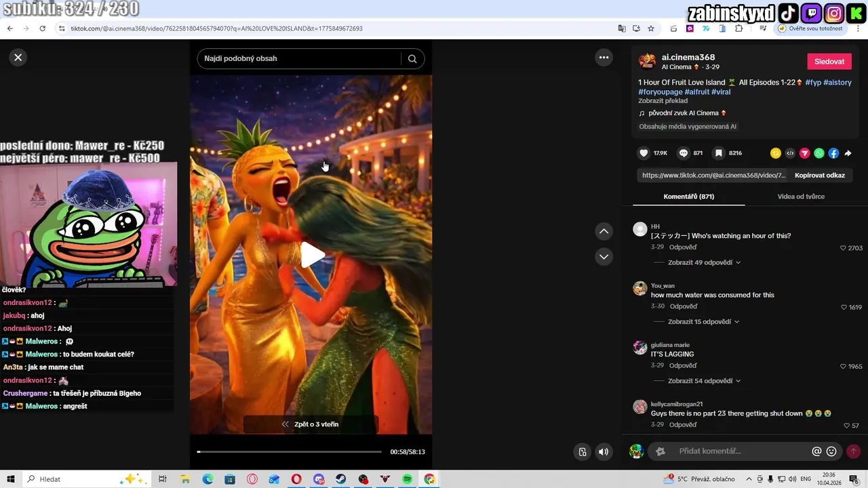Reply to HH's comment via Odpovědět
868x488 pixels.
tap(683, 247)
